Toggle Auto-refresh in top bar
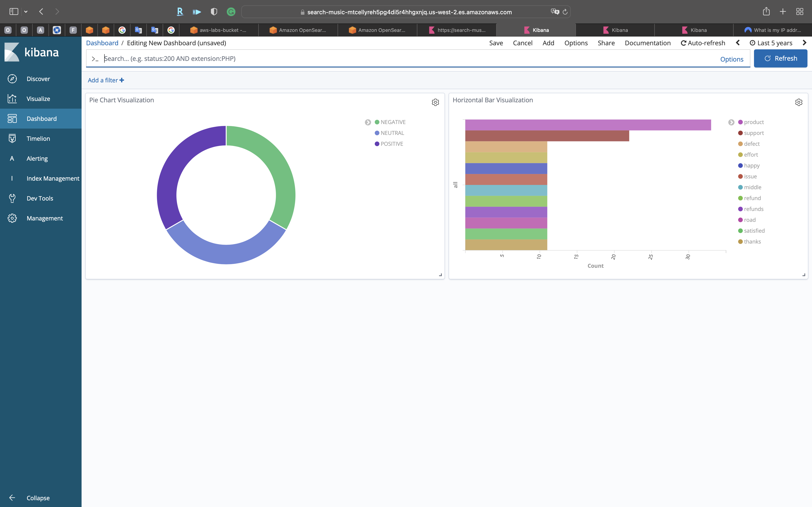Screen dimensions: 812x507 703,43
